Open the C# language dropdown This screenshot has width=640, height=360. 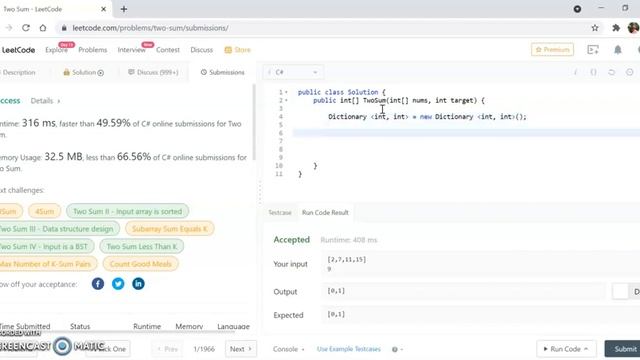(293, 72)
